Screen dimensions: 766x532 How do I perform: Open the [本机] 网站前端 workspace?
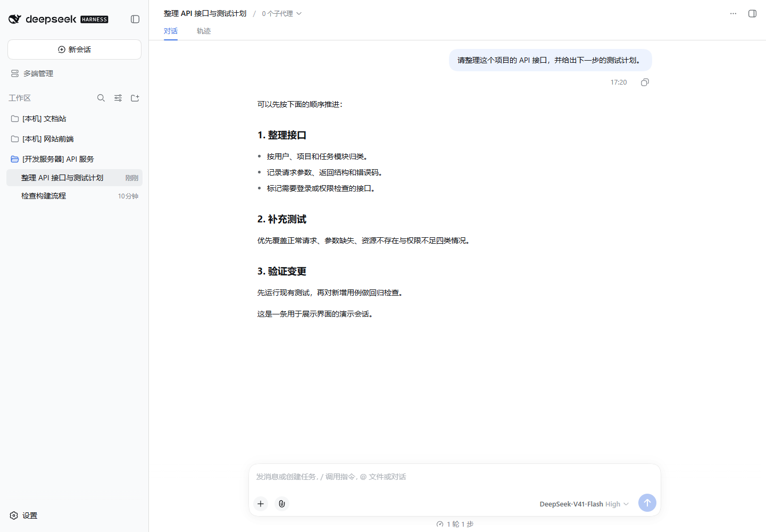[74, 139]
